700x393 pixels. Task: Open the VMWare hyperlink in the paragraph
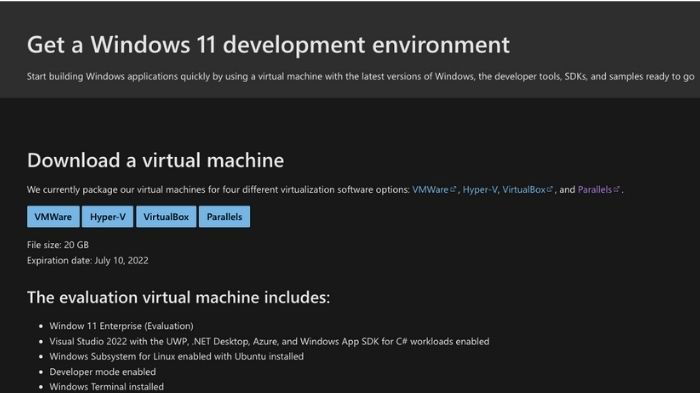point(430,189)
